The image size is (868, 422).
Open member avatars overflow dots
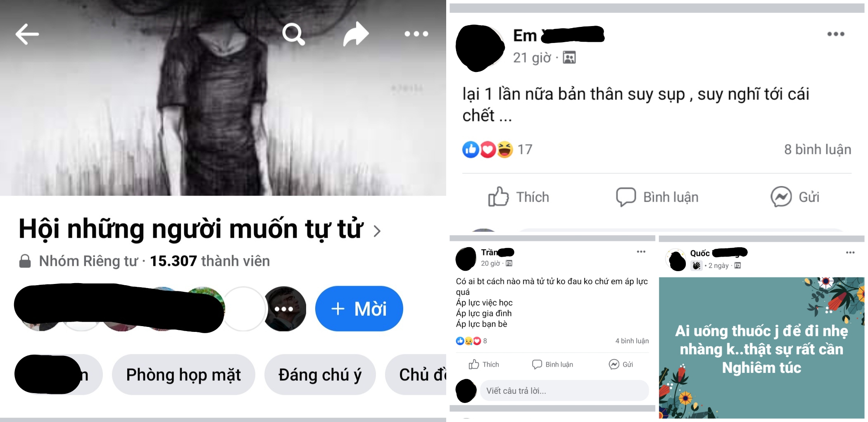click(x=285, y=308)
